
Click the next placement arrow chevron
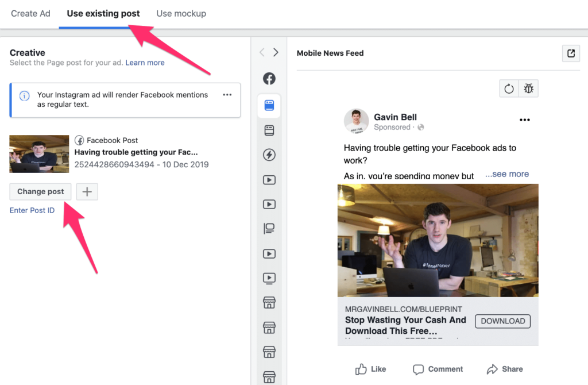pos(276,52)
